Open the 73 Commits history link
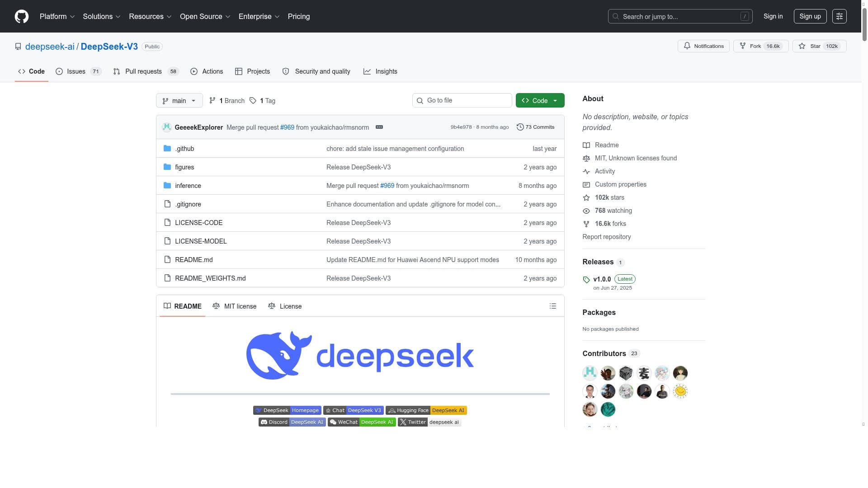The height and width of the screenshot is (488, 868). 536,127
